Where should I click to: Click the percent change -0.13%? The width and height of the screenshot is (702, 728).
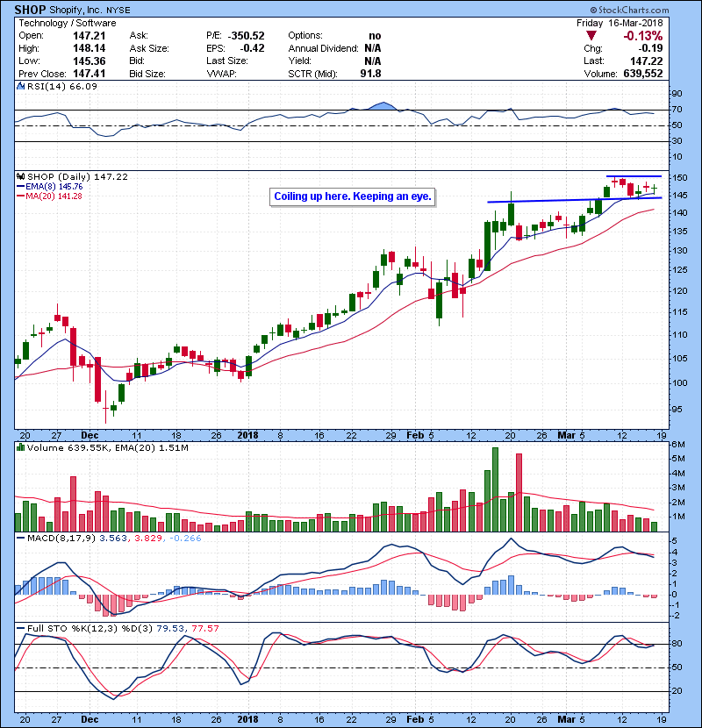pos(643,36)
